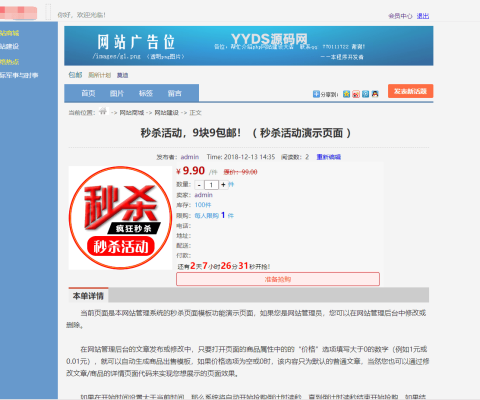Click the quantity input field
480x400 pixels.
coord(211,185)
